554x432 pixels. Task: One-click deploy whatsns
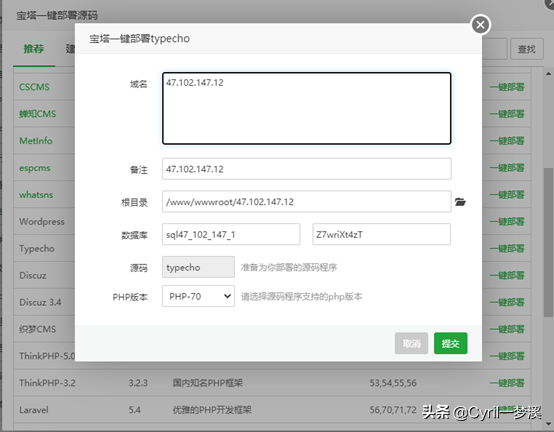(507, 195)
